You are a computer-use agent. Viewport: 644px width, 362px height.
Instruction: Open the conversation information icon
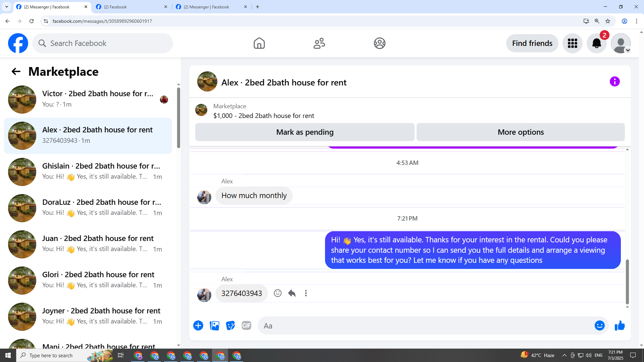(614, 81)
